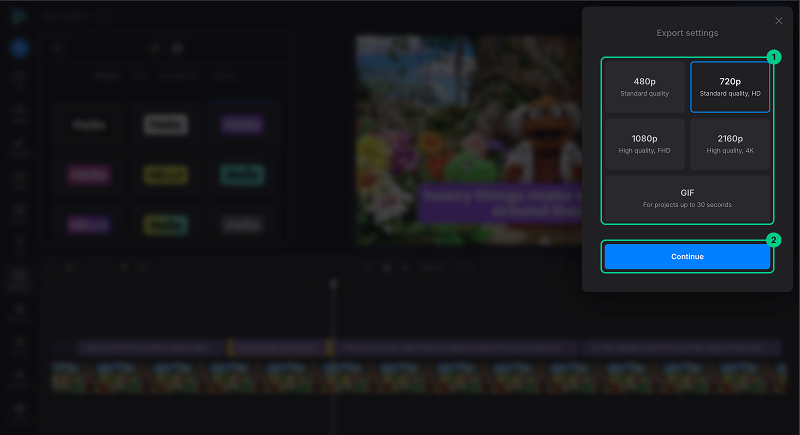Click the blue Continue button
800x435 pixels.
pyautogui.click(x=687, y=257)
